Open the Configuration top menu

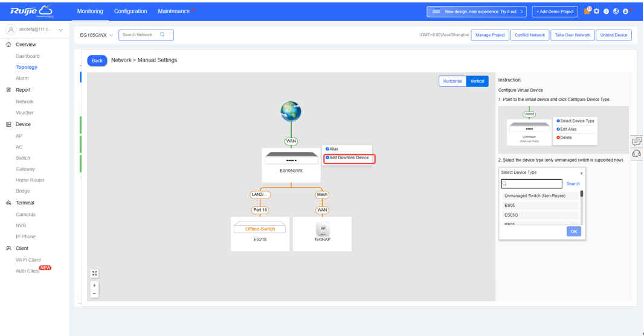click(130, 11)
